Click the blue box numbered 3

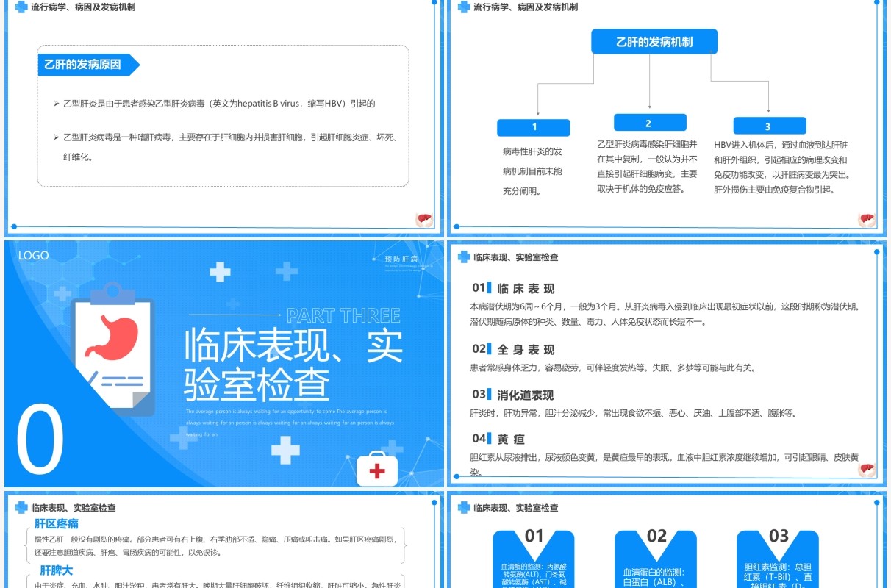768,126
